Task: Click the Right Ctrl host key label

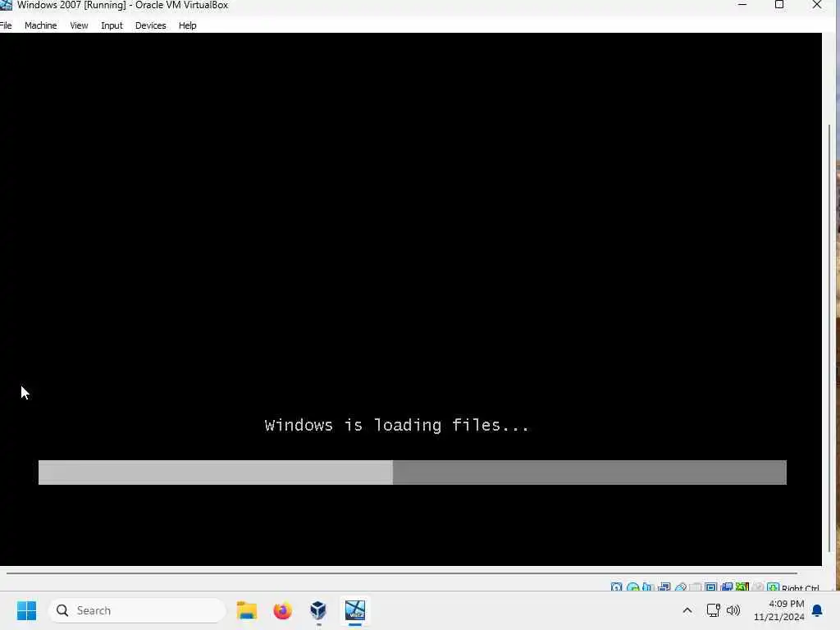Action: pos(801,587)
